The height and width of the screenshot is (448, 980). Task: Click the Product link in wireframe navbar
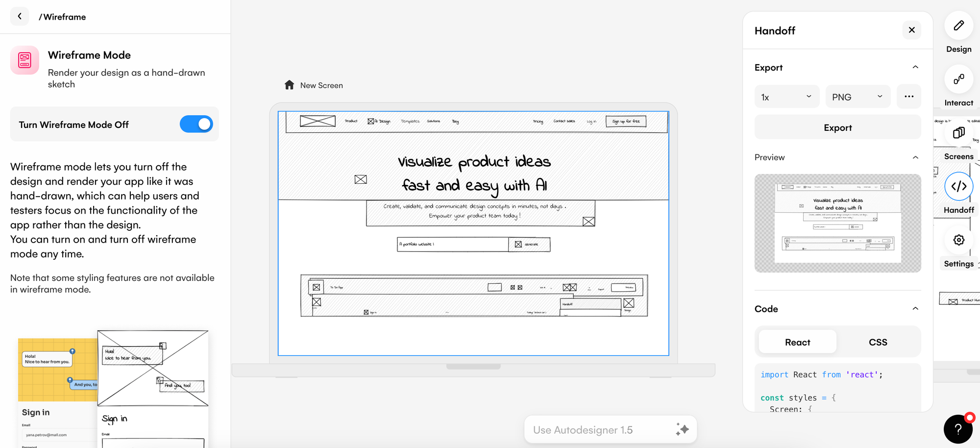coord(351,121)
